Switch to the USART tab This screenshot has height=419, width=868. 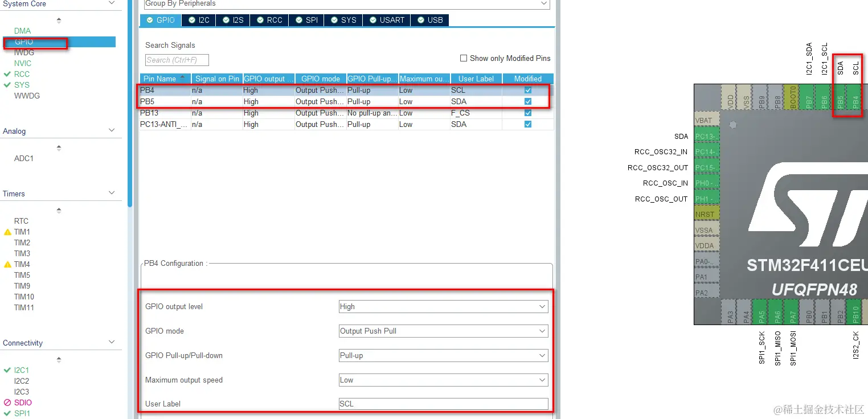(387, 20)
